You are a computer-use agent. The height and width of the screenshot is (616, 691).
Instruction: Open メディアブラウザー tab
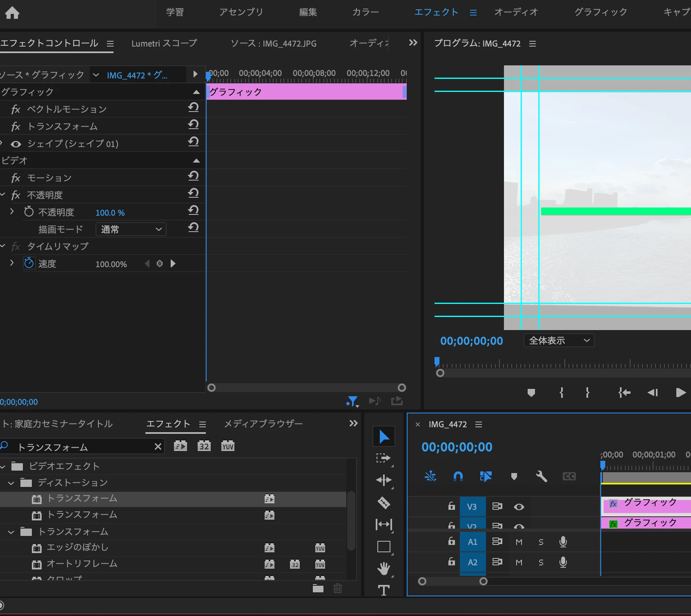(x=263, y=424)
